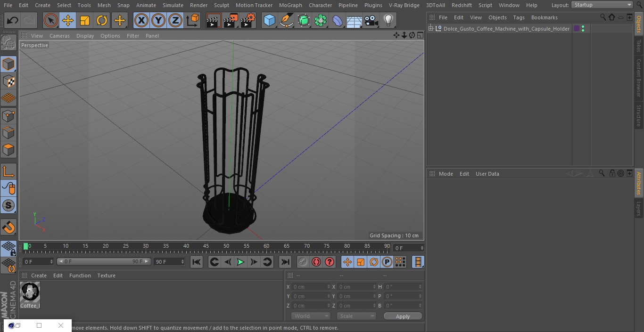644x332 pixels.
Task: Click Make Editable icon in left toolbar
Action: click(x=8, y=43)
